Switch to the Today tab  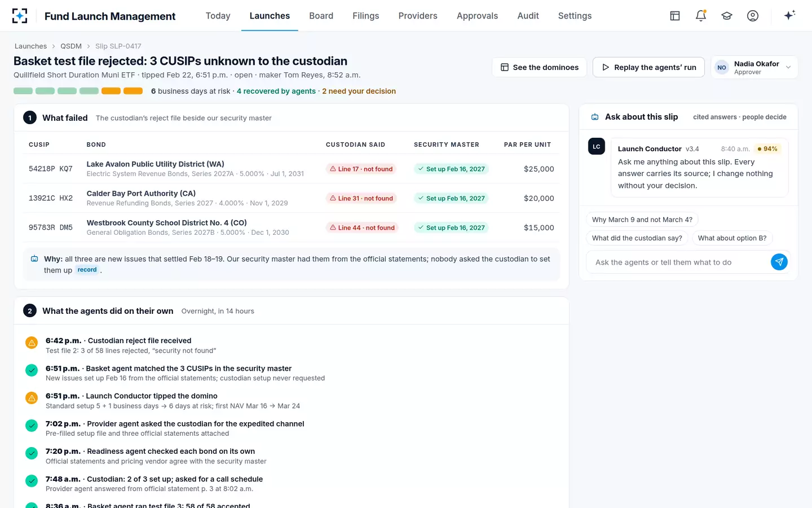point(218,16)
